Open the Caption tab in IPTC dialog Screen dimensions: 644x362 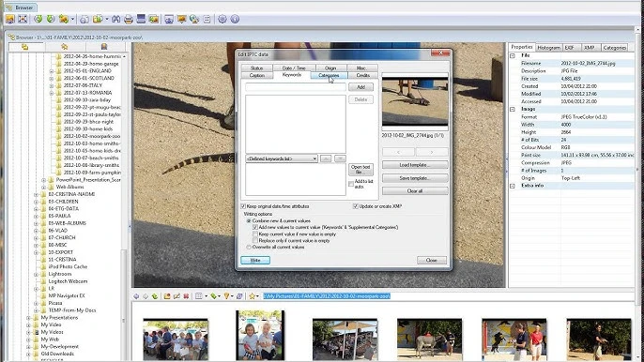(256, 76)
